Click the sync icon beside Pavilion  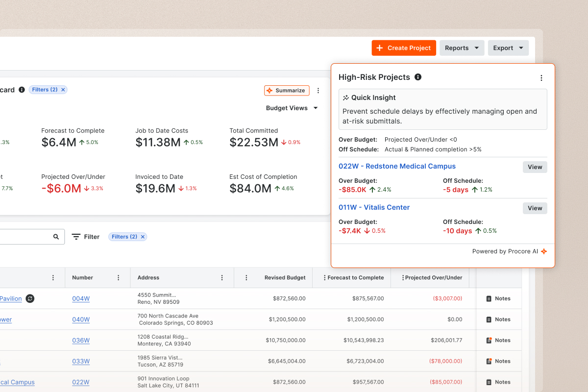click(30, 298)
